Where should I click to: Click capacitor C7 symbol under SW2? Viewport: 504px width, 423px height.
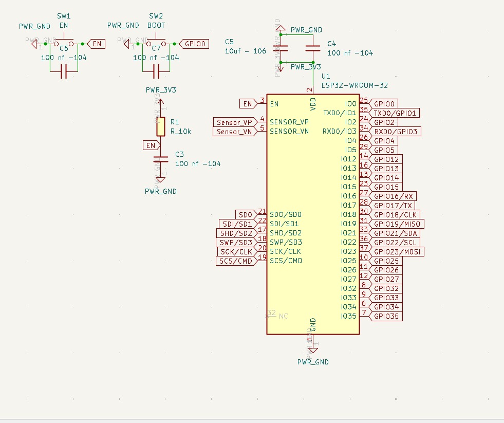156,71
